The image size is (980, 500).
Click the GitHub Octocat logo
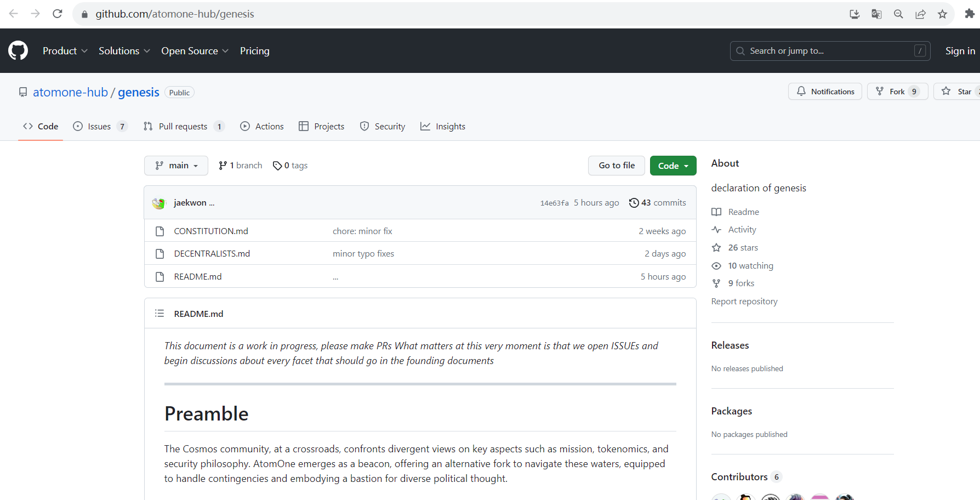tap(18, 50)
